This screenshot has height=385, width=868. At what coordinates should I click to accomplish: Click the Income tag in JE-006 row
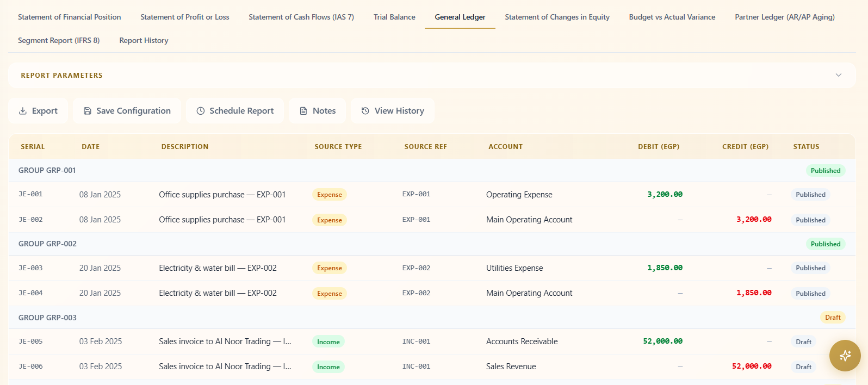pyautogui.click(x=328, y=367)
